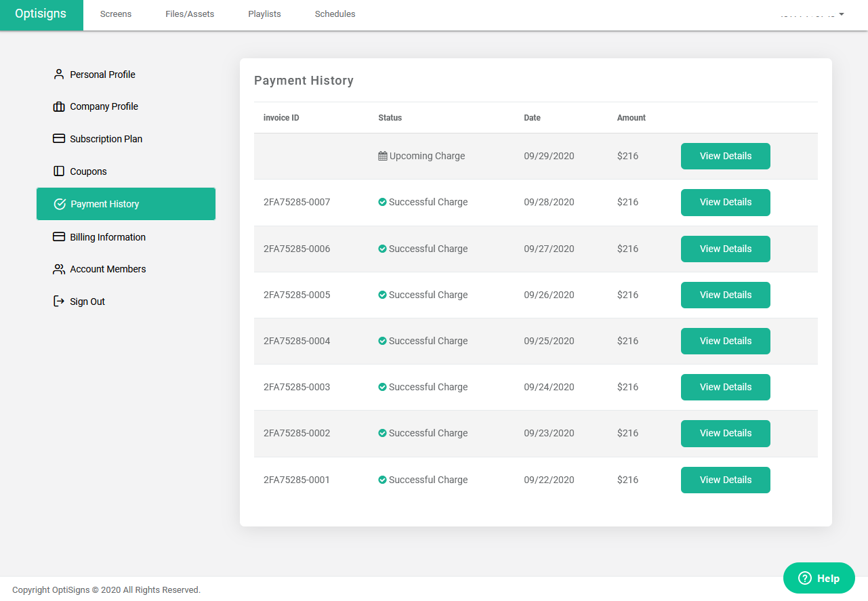Click the Company Profile briefcase icon
Viewport: 868px width, 601px height.
coord(59,106)
